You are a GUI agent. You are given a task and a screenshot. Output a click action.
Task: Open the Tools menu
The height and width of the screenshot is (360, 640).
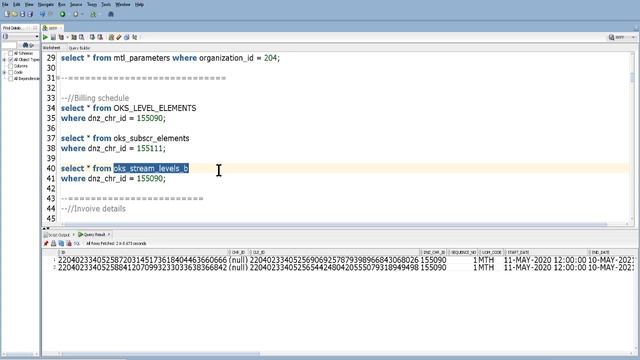pos(106,4)
